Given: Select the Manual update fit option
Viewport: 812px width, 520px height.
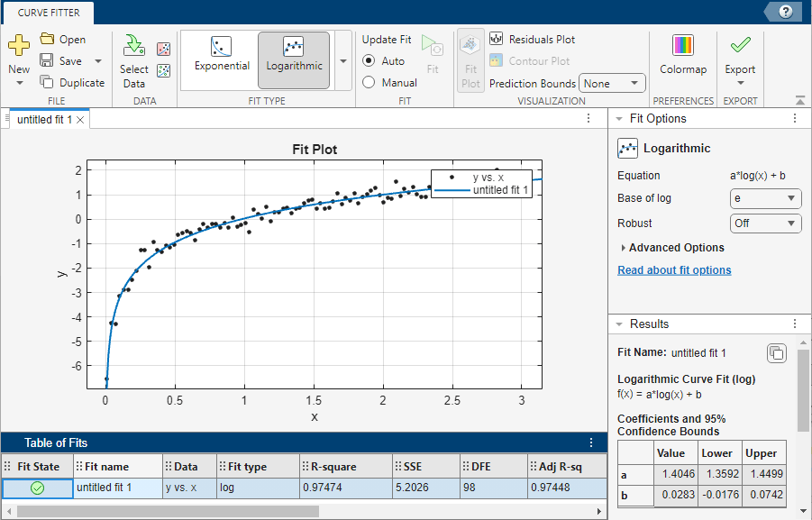Looking at the screenshot, I should (369, 82).
